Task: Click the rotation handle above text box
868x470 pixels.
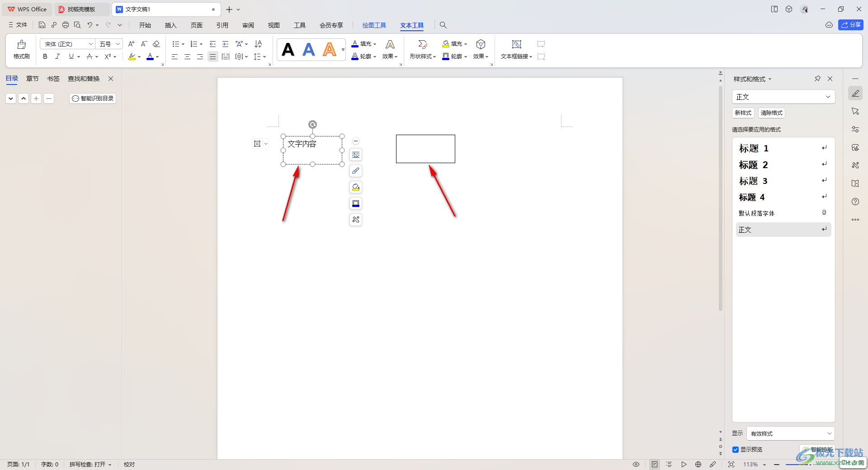Action: pyautogui.click(x=312, y=124)
